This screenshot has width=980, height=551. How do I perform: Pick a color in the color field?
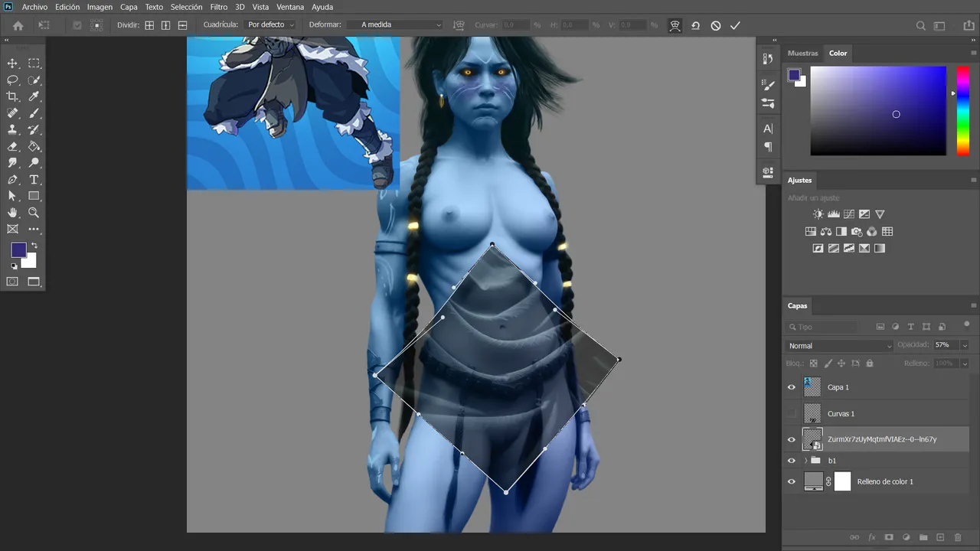(878, 111)
